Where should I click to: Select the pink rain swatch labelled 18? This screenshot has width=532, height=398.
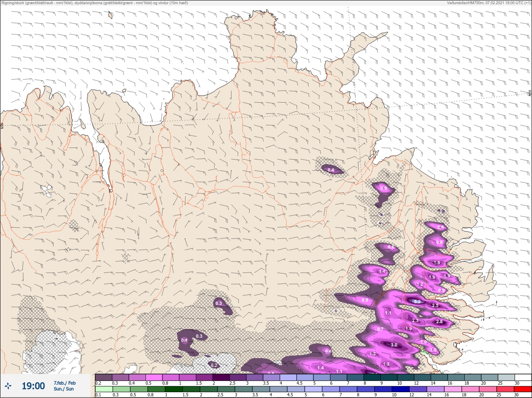(x=470, y=390)
